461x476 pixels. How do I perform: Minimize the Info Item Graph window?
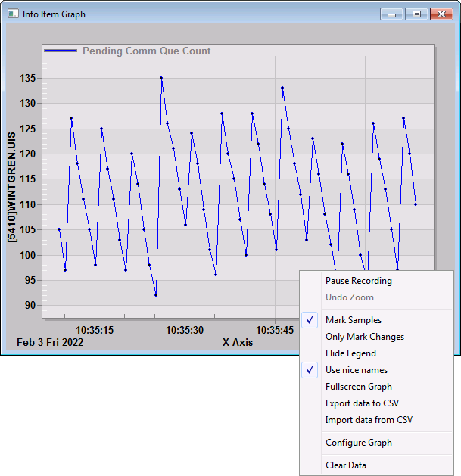(x=391, y=14)
